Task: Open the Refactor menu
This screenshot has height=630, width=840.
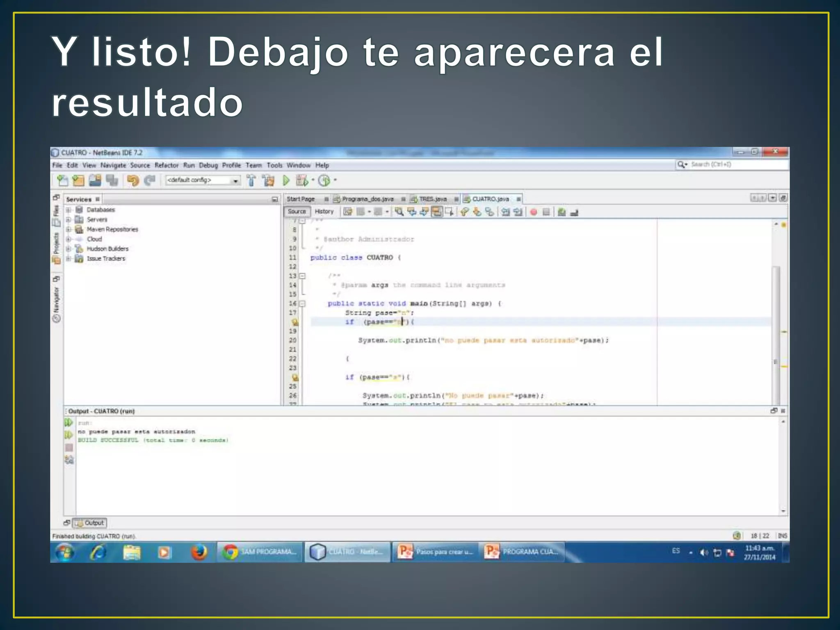Action: [167, 165]
